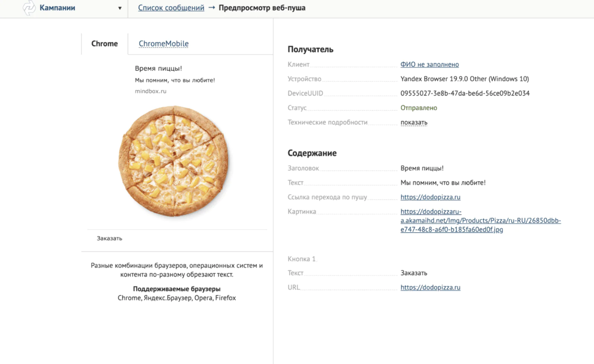Open the Кампании dropdown arrow
Screen dimensions: 594x364
[120, 8]
